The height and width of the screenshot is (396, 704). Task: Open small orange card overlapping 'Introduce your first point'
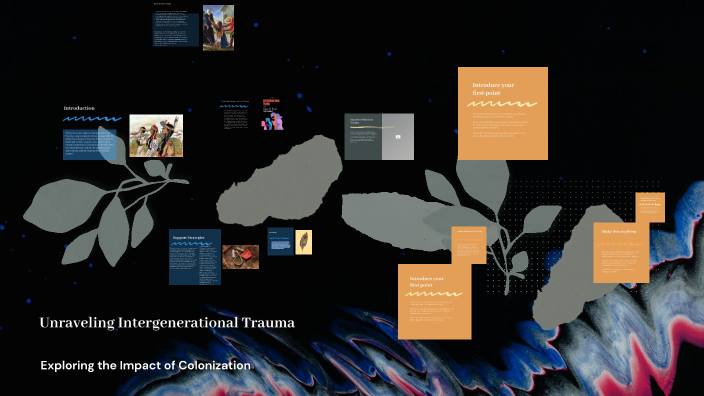(469, 245)
